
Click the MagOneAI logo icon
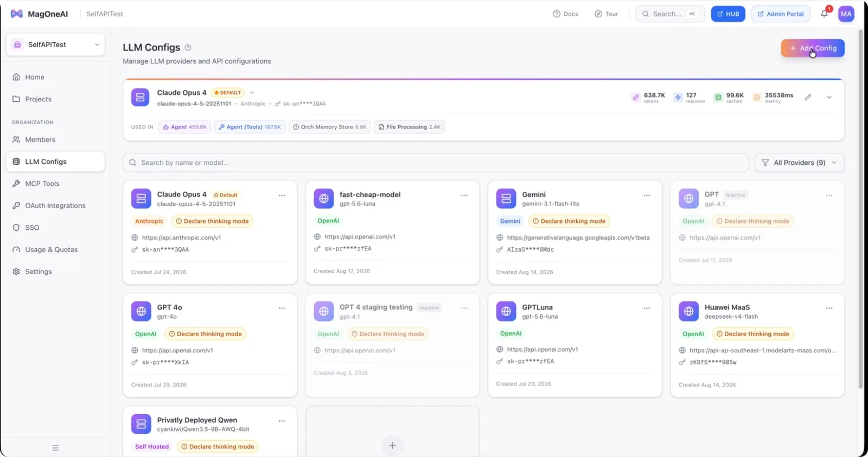click(x=17, y=14)
